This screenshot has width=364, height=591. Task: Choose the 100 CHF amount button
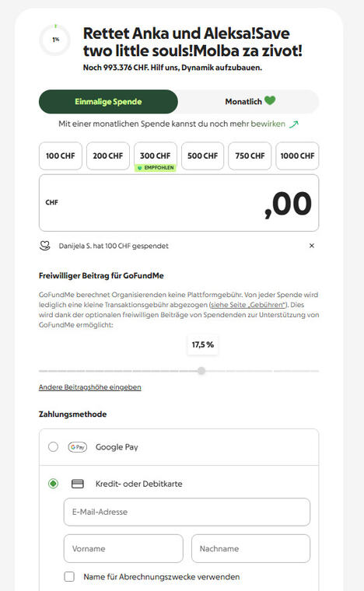click(61, 156)
